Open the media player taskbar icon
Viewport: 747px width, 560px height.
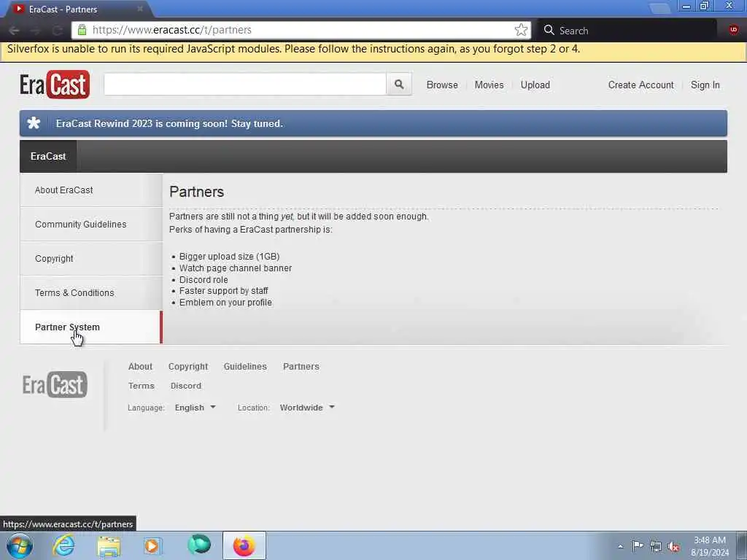pos(153,545)
